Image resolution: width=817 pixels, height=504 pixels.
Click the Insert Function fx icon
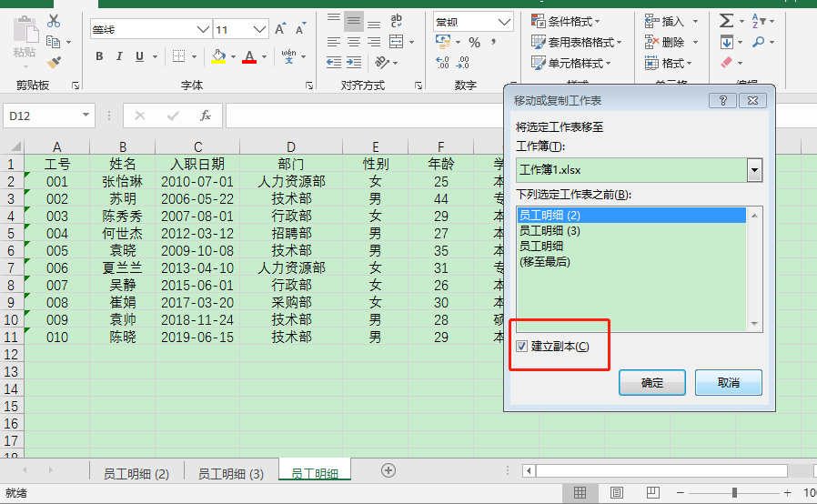click(206, 116)
